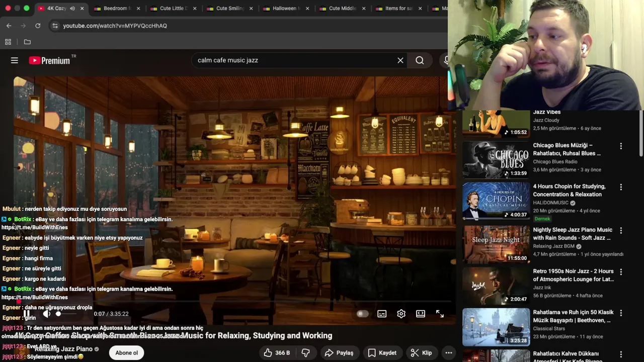
Task: Open options for Chicago Blues Müziği video
Action: tap(621, 146)
